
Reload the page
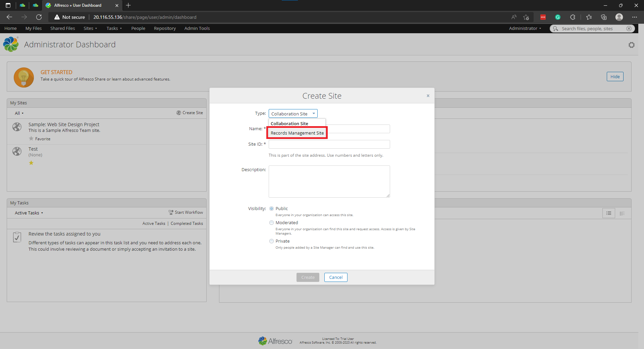[39, 17]
